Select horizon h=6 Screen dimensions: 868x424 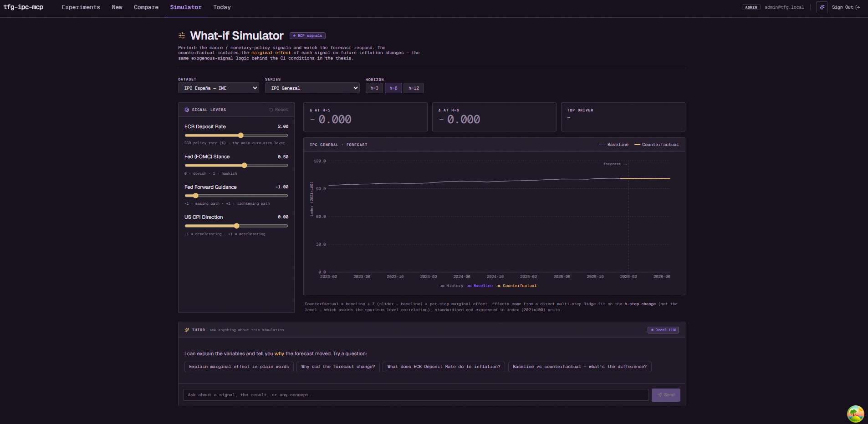tap(393, 88)
